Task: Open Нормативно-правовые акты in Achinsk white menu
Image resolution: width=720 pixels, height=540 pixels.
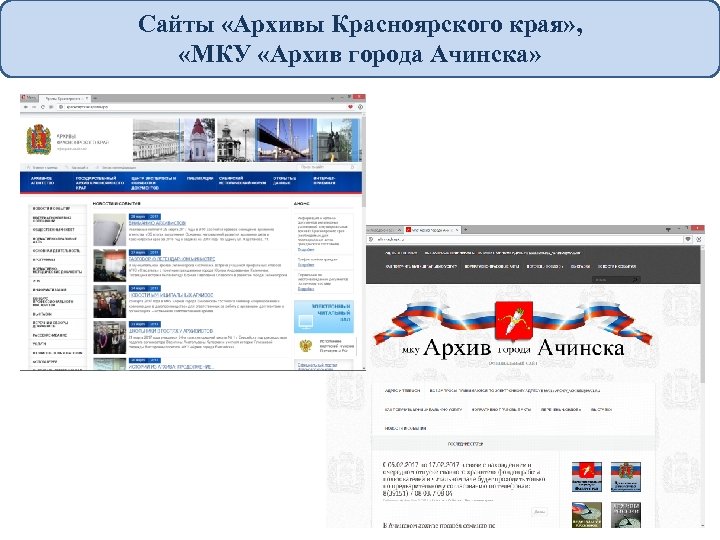Action: click(x=501, y=409)
